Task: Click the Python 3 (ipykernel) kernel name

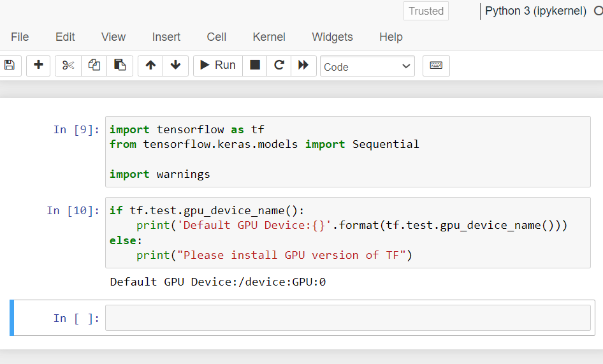Action: [535, 11]
